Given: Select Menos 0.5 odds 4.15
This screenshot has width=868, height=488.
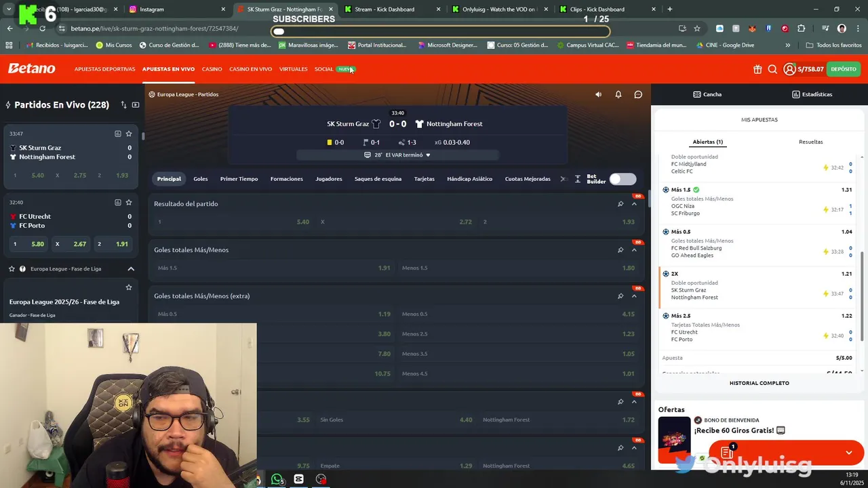Looking at the screenshot, I should (518, 314).
